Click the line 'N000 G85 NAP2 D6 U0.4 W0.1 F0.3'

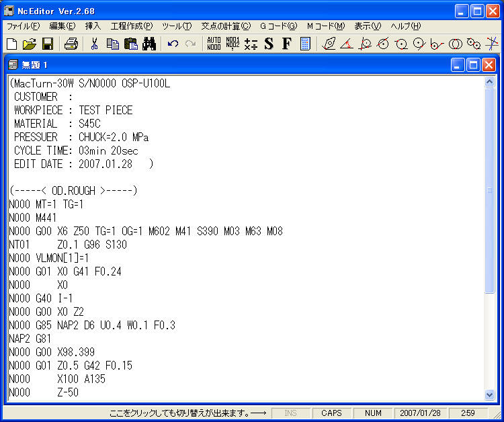click(x=92, y=325)
